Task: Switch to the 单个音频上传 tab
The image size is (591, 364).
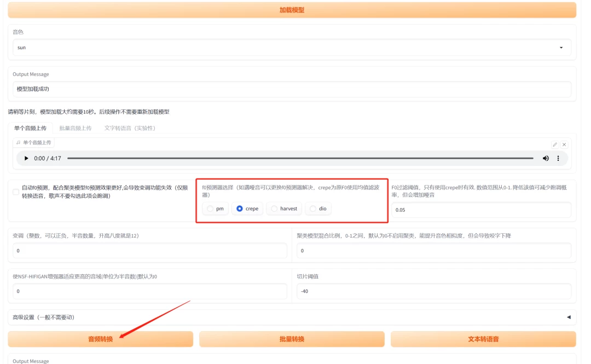Action: click(30, 128)
